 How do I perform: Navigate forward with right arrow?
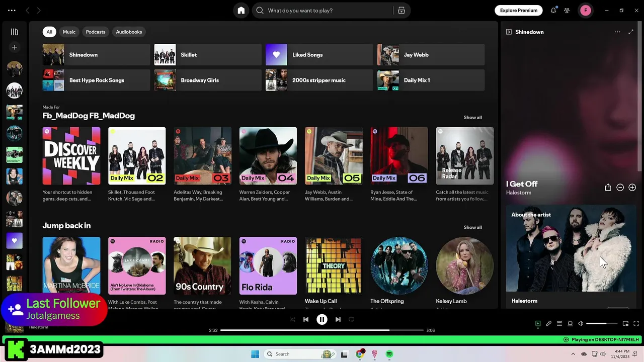pos(39,10)
